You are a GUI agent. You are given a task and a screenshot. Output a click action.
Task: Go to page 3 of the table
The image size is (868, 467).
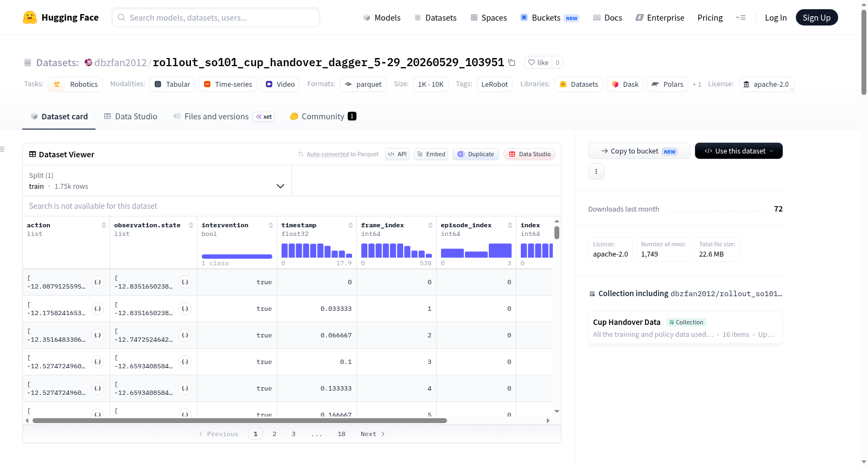293,434
